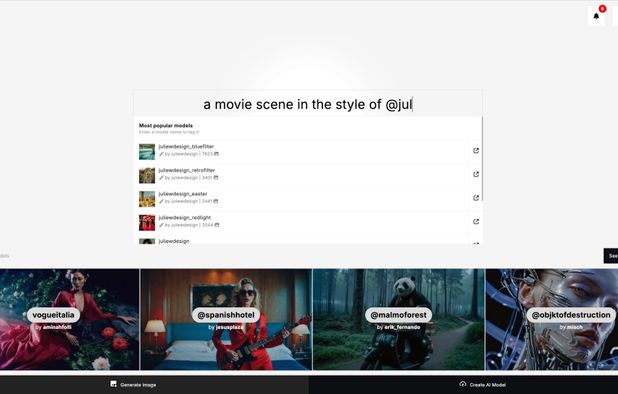Open juliewdesign_easter external link icon
Screen dimensions: 618x394
[476, 198]
